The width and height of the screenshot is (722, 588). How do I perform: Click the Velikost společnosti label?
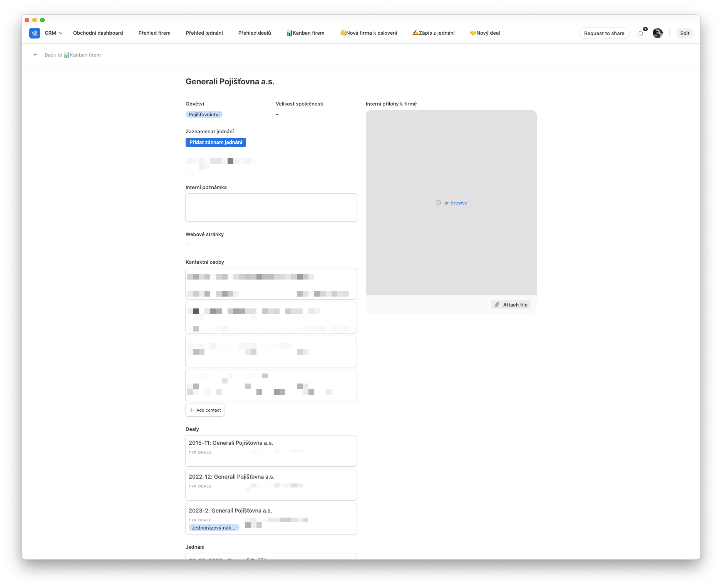pyautogui.click(x=300, y=104)
